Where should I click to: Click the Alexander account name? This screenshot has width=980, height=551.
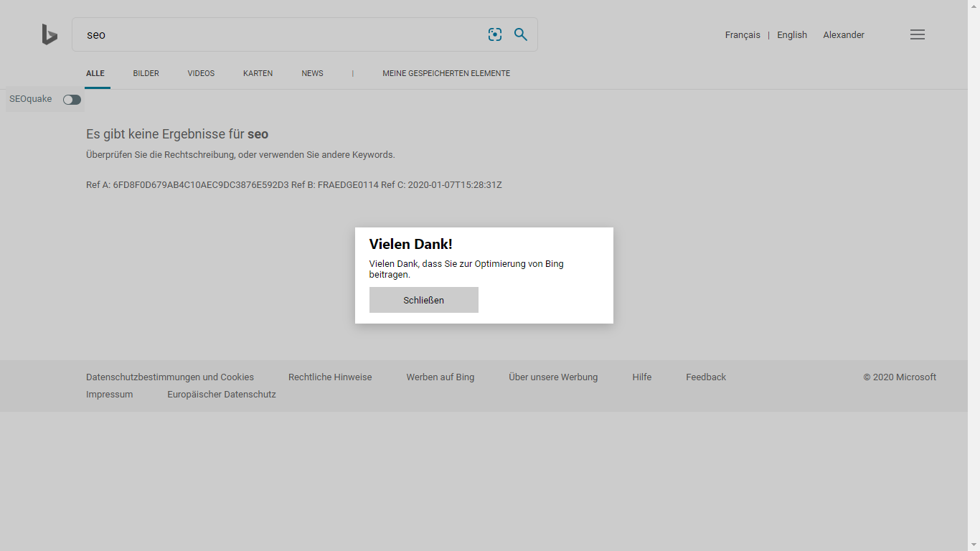844,35
